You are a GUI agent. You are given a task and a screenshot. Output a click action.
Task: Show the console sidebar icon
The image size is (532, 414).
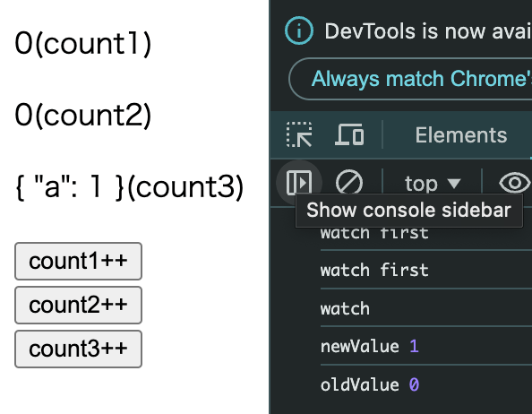click(x=299, y=183)
